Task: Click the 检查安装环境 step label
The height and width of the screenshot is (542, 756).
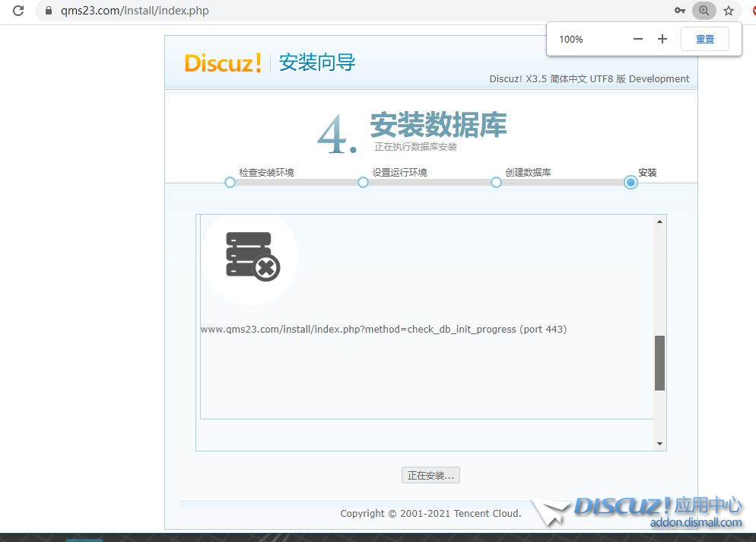Action: coord(266,172)
